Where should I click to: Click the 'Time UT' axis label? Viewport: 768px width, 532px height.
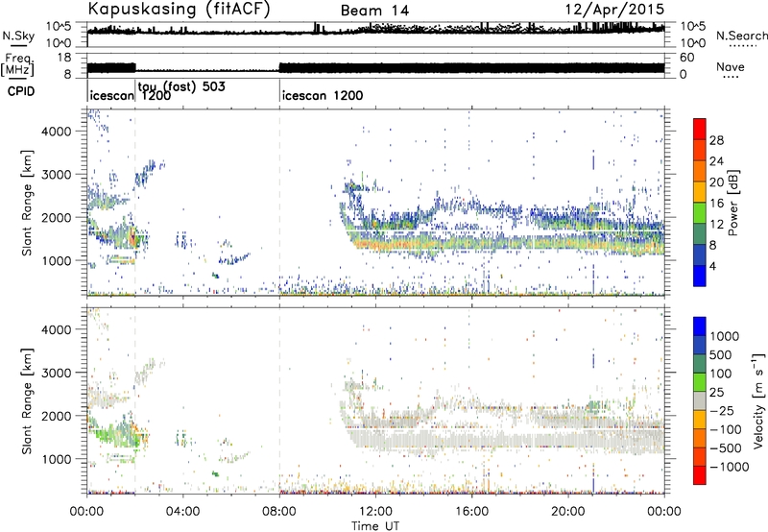point(375,526)
